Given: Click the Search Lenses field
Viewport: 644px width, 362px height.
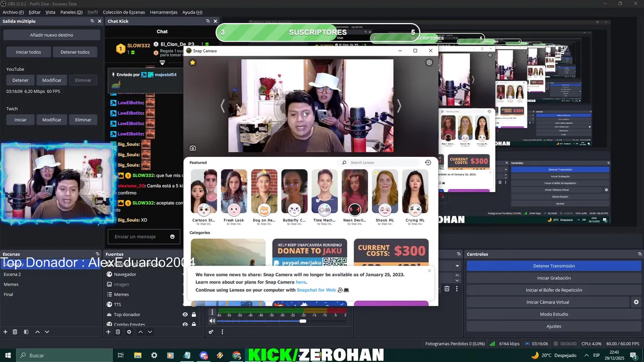Looking at the screenshot, I should coord(380,162).
